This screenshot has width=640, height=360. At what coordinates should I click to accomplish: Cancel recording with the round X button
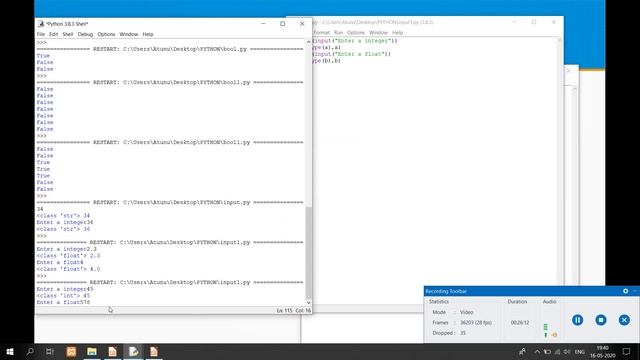pyautogui.click(x=624, y=320)
